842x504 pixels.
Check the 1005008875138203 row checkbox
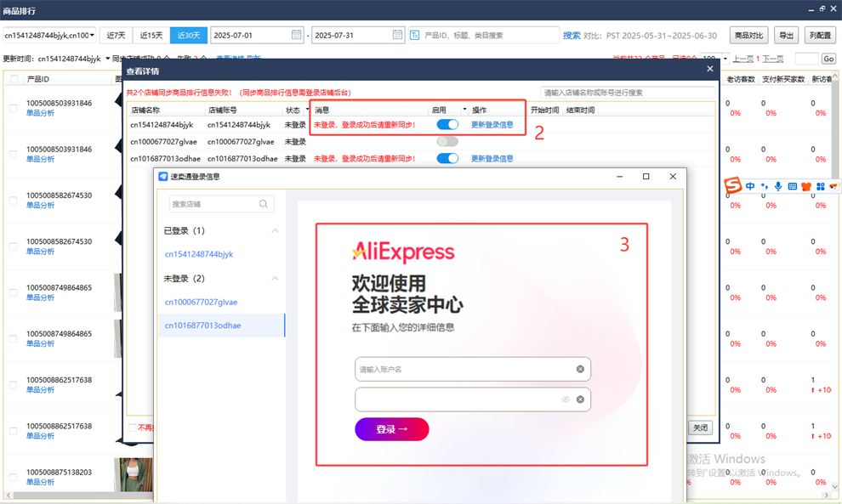point(13,477)
